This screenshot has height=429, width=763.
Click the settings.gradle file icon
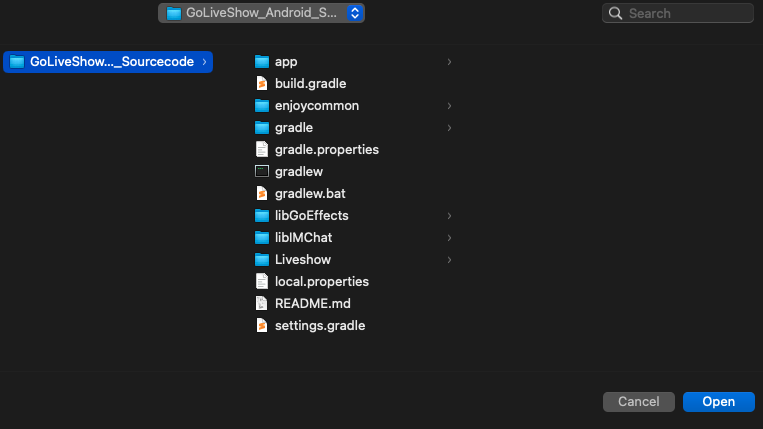(x=262, y=326)
